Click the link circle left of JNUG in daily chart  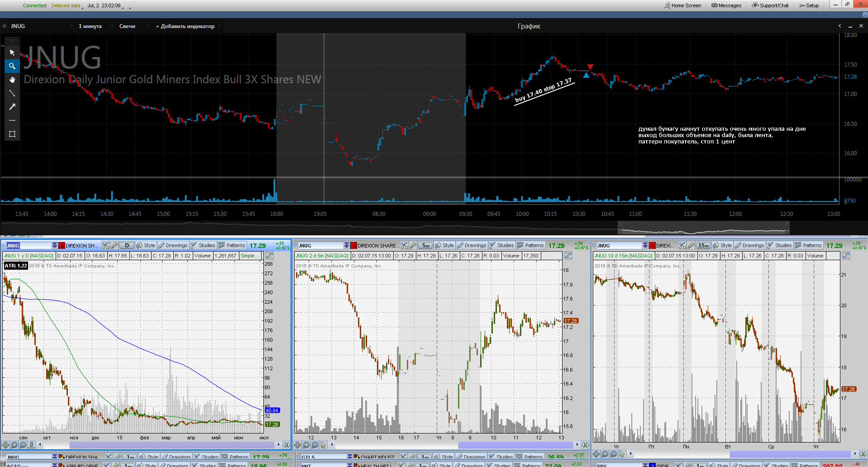4,245
